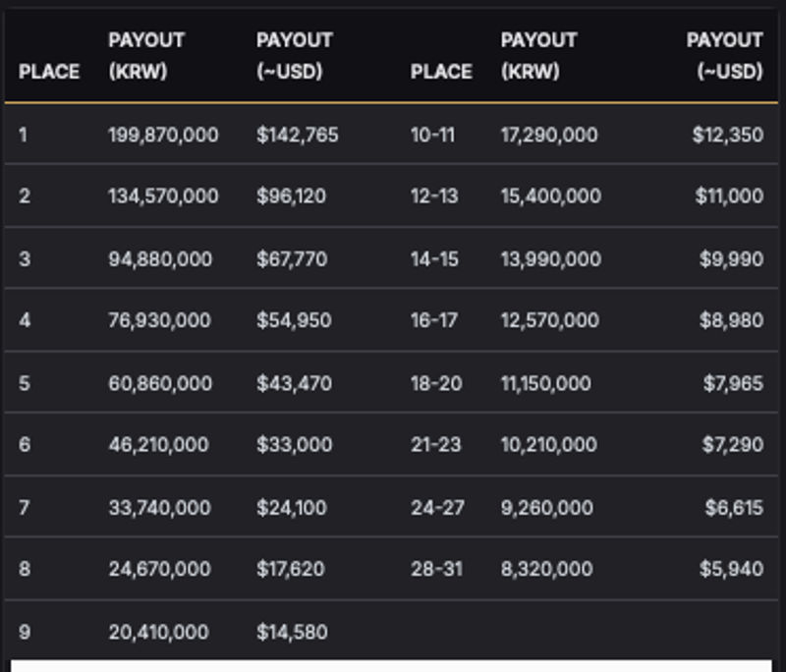Select the 199,870,000 first place KRW payout
786x672 pixels.
point(163,135)
